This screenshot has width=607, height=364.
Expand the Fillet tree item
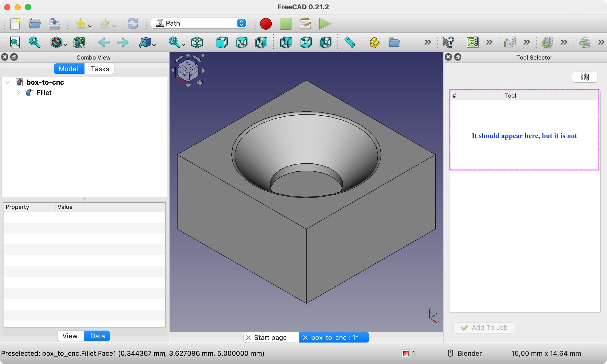pos(18,93)
